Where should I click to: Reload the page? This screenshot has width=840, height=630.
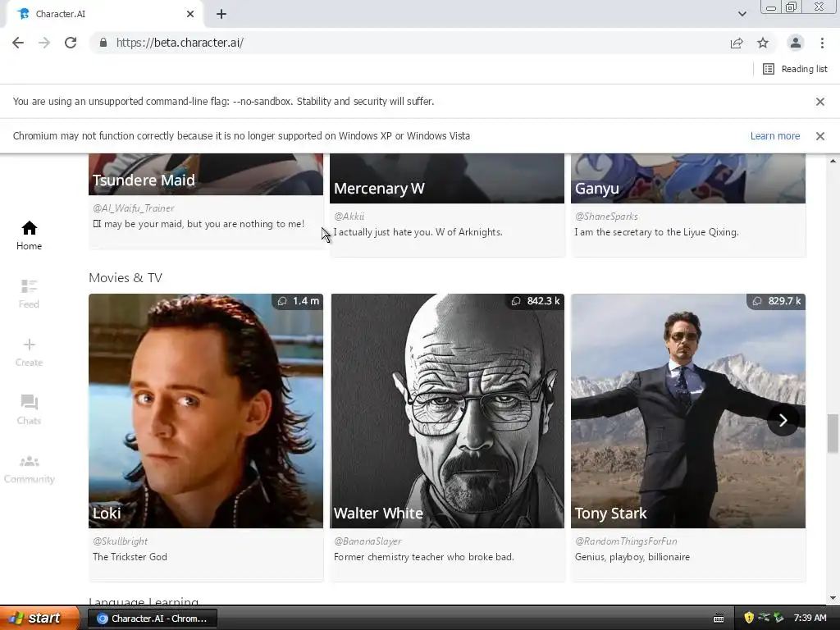71,43
